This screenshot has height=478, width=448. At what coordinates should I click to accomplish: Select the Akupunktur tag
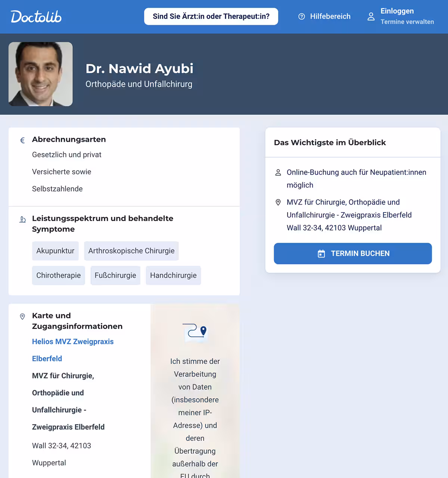pyautogui.click(x=55, y=251)
